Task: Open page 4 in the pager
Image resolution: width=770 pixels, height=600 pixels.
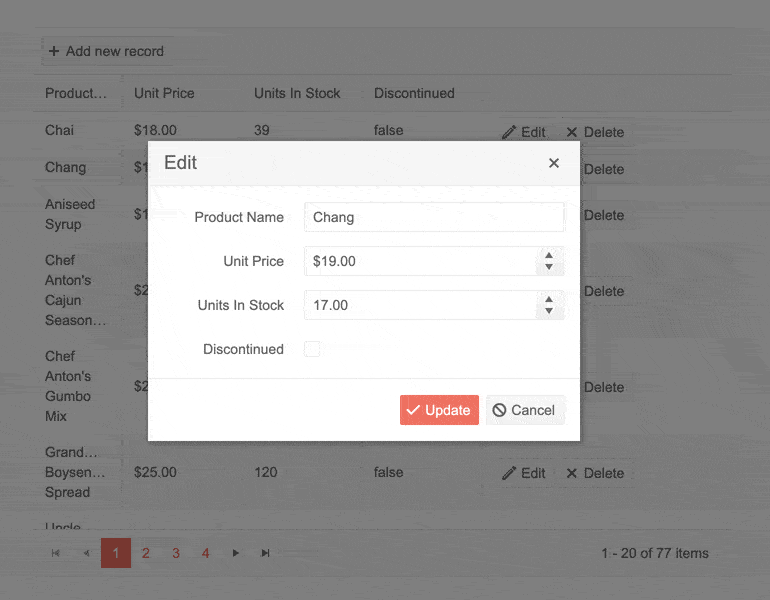Action: point(206,553)
